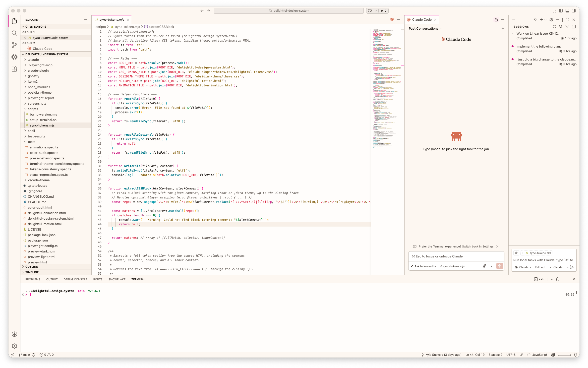Attach a file using the paperclip icon
588x368 pixels.
click(x=484, y=266)
